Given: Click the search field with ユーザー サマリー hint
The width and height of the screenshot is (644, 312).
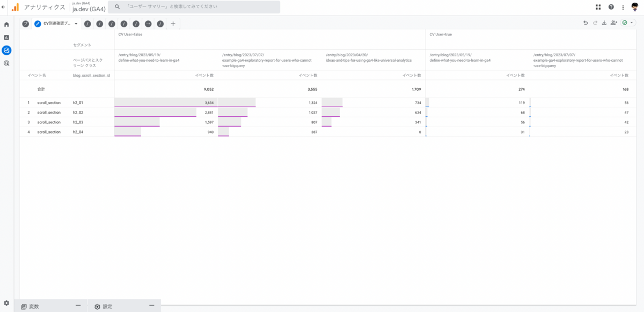Looking at the screenshot, I should [194, 7].
